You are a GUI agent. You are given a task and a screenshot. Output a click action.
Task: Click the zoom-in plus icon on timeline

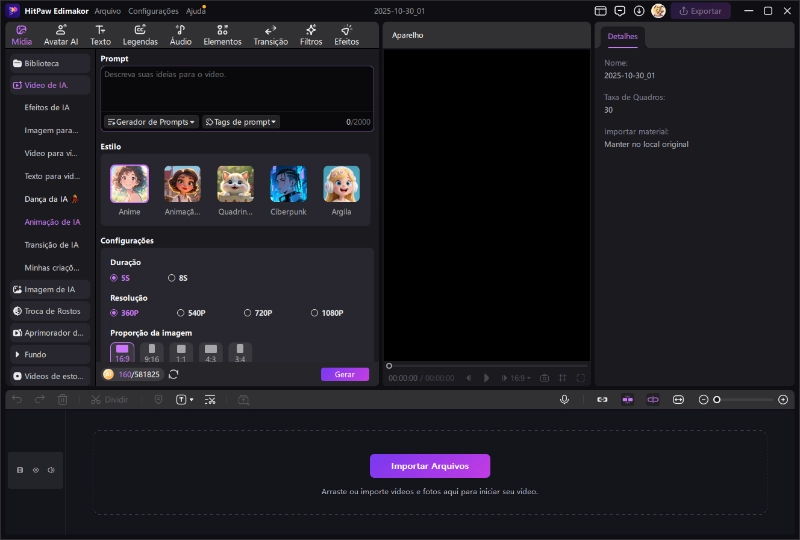[x=783, y=399]
